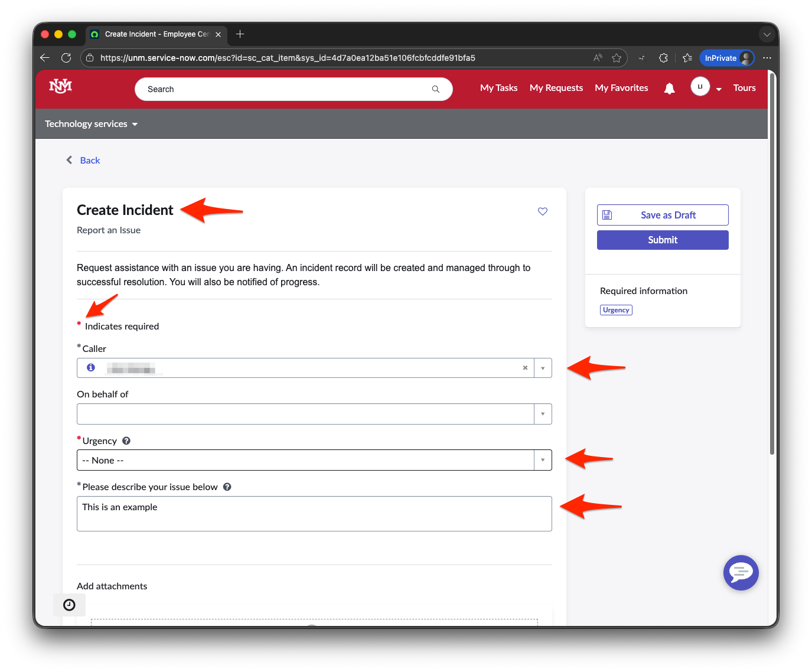
Task: Navigate using the Back link
Action: point(90,160)
